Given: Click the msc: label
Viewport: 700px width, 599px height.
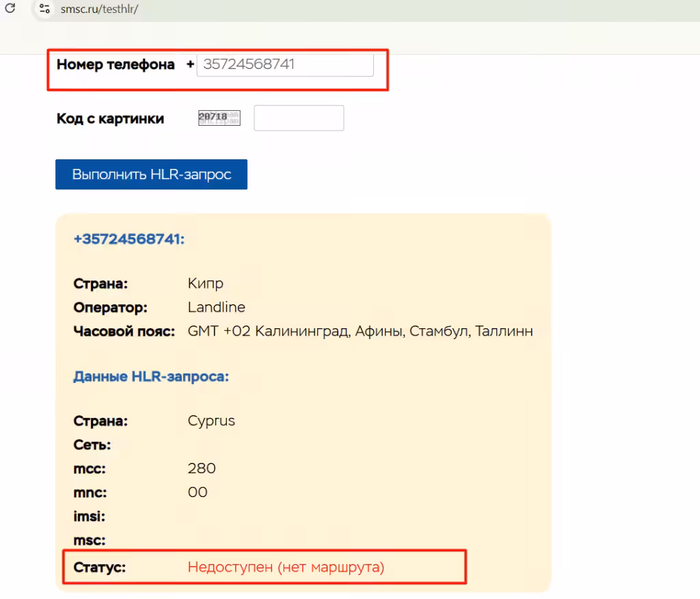Looking at the screenshot, I should click(x=90, y=540).
